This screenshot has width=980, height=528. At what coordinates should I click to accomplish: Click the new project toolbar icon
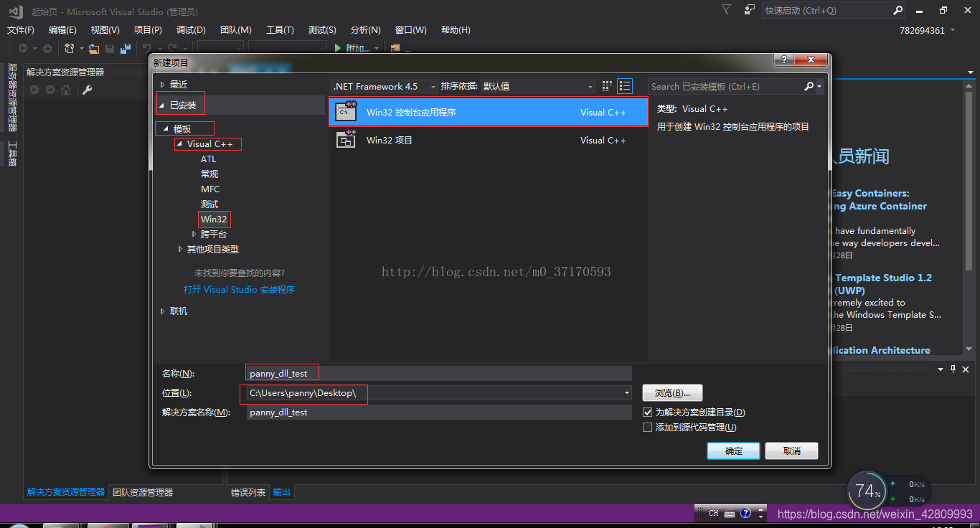(x=70, y=48)
